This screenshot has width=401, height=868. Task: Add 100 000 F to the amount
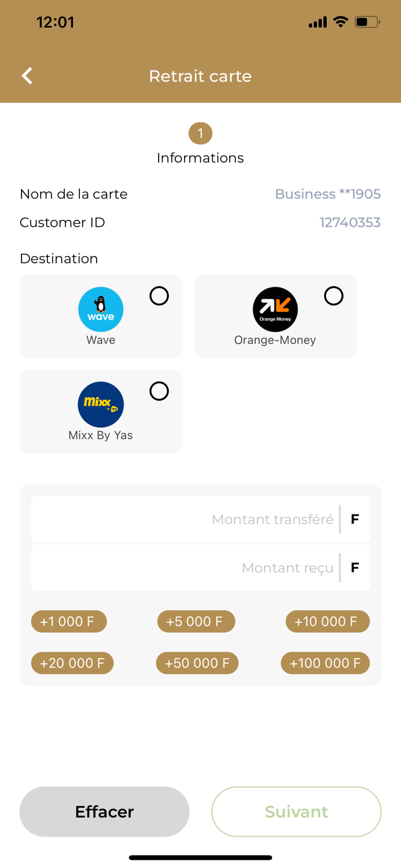(x=325, y=663)
